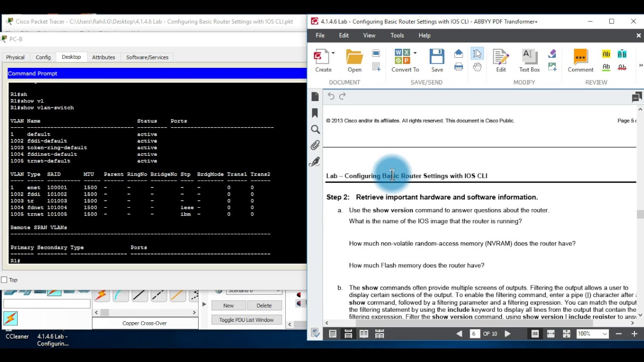Image resolution: width=644 pixels, height=362 pixels.
Task: Open the Attachments paperclip panel
Action: pos(315,145)
